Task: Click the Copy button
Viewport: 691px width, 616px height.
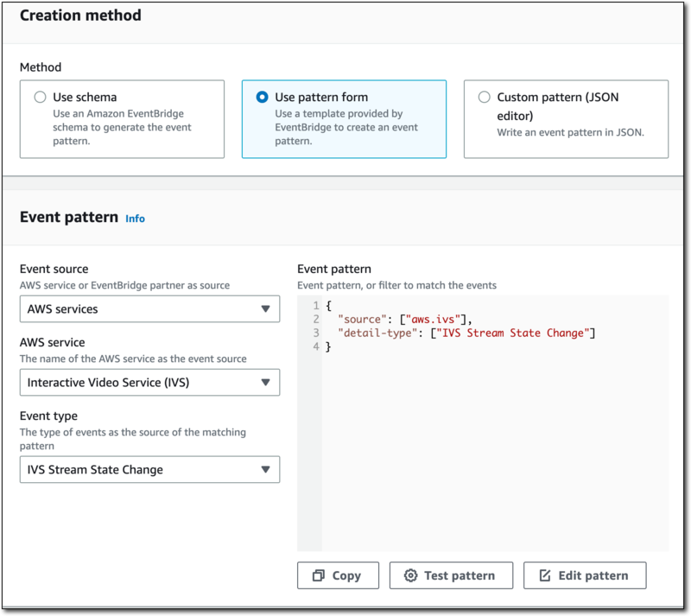Action: click(x=338, y=575)
